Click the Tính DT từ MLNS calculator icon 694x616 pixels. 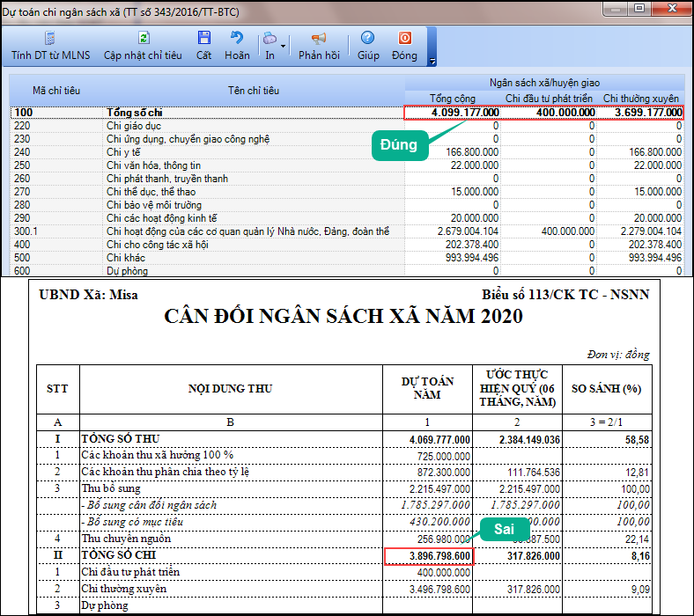[x=50, y=38]
